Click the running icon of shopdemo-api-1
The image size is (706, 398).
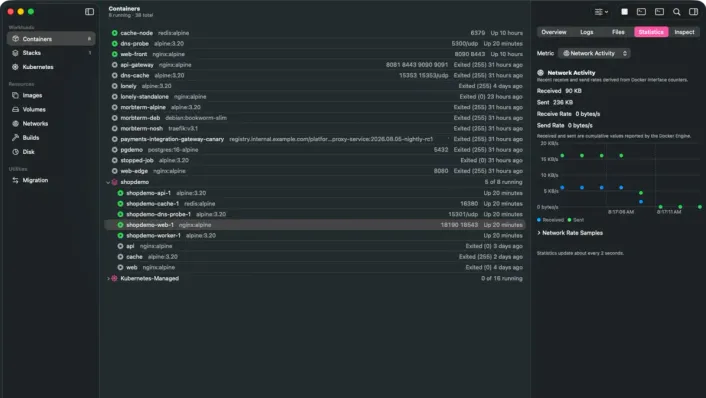[120, 193]
